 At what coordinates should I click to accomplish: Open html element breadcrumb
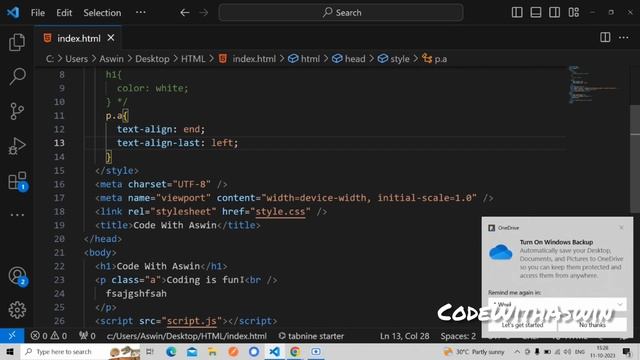pos(304,59)
